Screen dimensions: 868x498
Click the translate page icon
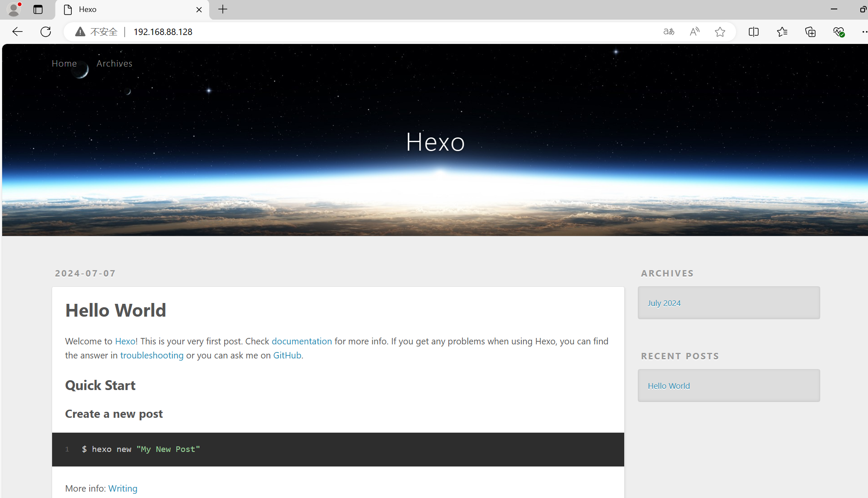tap(669, 32)
